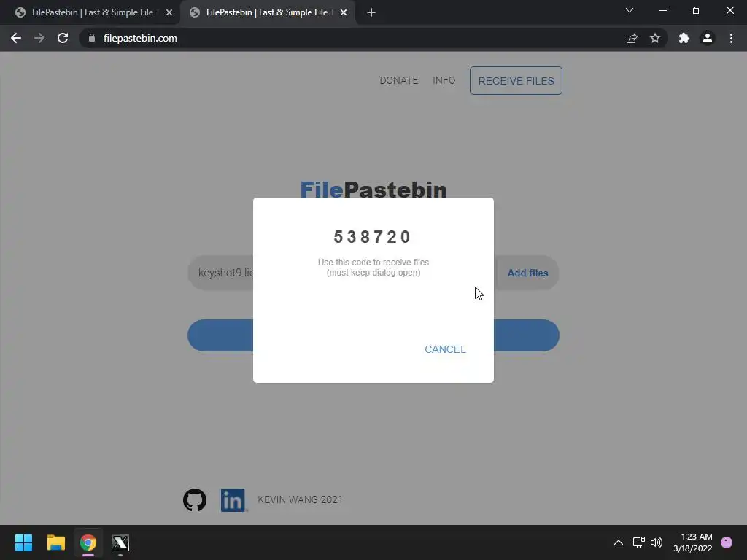This screenshot has height=560, width=747.
Task: Open the Windows Start menu
Action: pos(23,542)
